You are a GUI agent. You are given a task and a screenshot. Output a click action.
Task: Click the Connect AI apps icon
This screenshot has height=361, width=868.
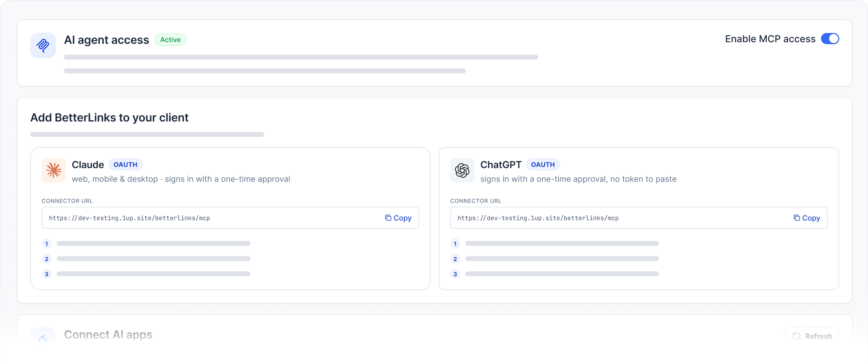[43, 338]
